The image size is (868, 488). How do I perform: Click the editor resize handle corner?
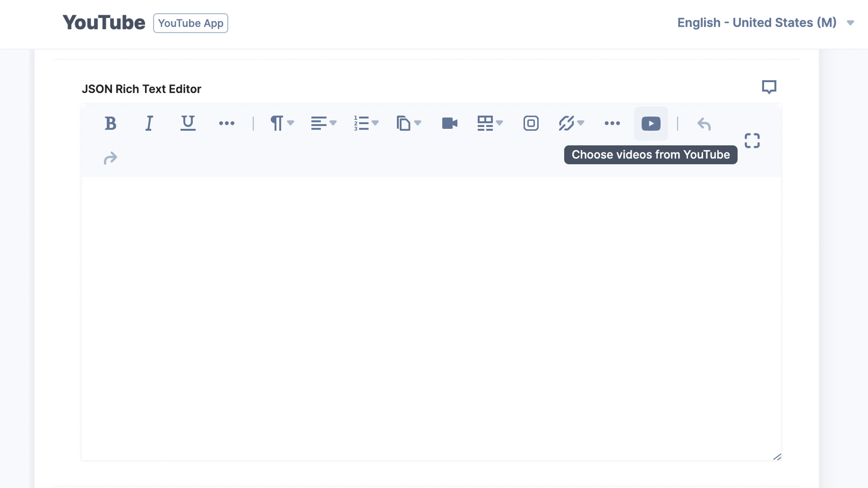(x=777, y=457)
